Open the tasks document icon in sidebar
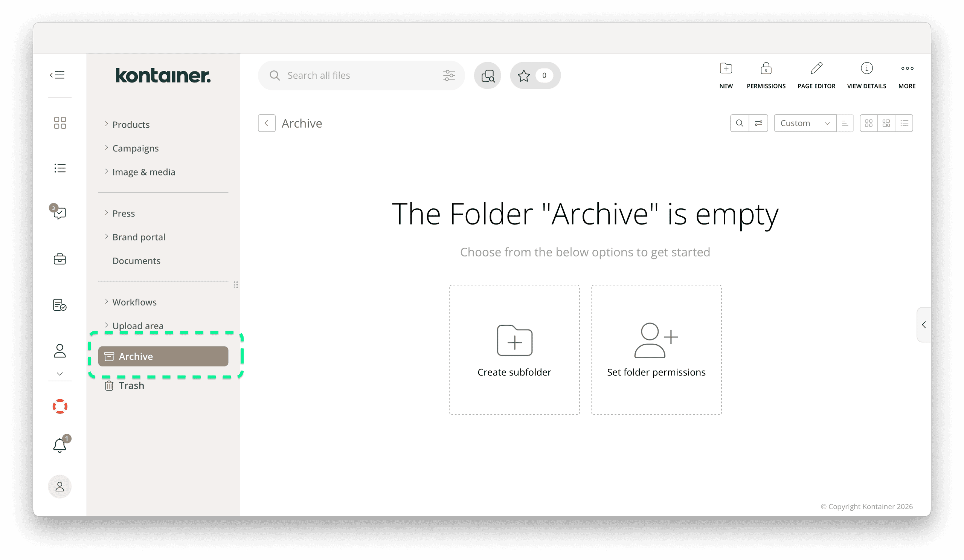 59,305
